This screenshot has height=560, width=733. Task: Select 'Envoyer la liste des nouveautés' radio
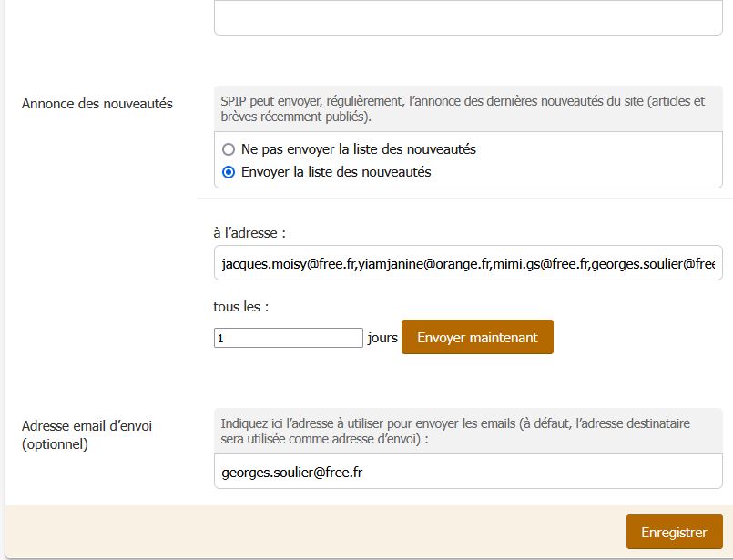tap(229, 172)
